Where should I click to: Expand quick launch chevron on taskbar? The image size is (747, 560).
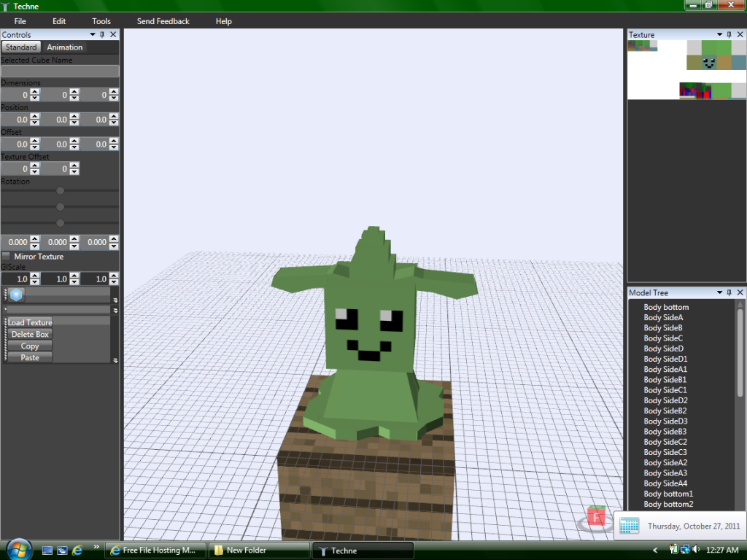96,547
